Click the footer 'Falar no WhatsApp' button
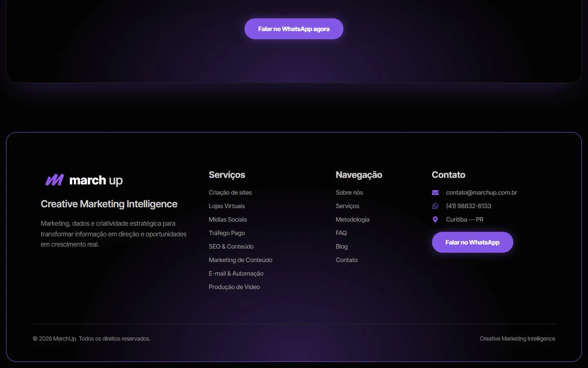Image resolution: width=588 pixels, height=368 pixels. pos(472,242)
